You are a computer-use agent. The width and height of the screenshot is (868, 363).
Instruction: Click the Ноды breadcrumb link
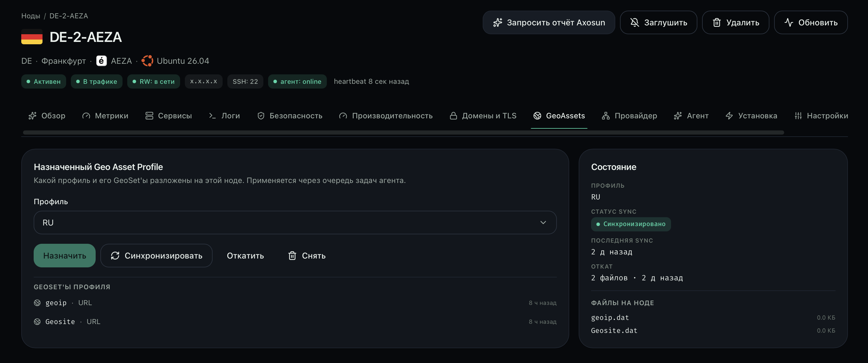pos(31,16)
